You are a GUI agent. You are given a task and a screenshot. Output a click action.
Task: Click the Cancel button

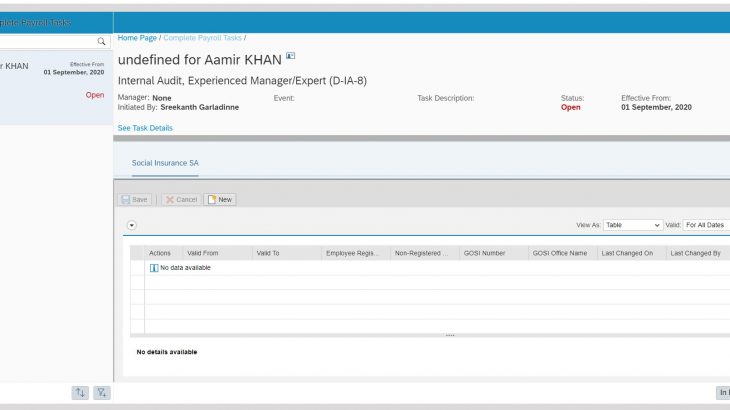(x=182, y=200)
